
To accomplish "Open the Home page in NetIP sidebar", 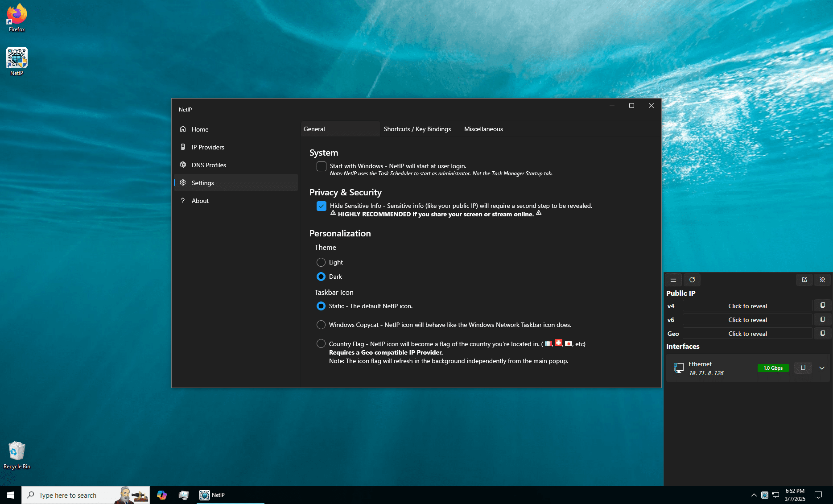I will (x=235, y=129).
